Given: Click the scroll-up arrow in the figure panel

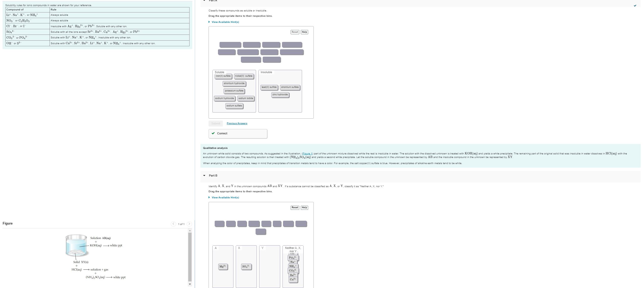Looking at the screenshot, I should [190, 230].
